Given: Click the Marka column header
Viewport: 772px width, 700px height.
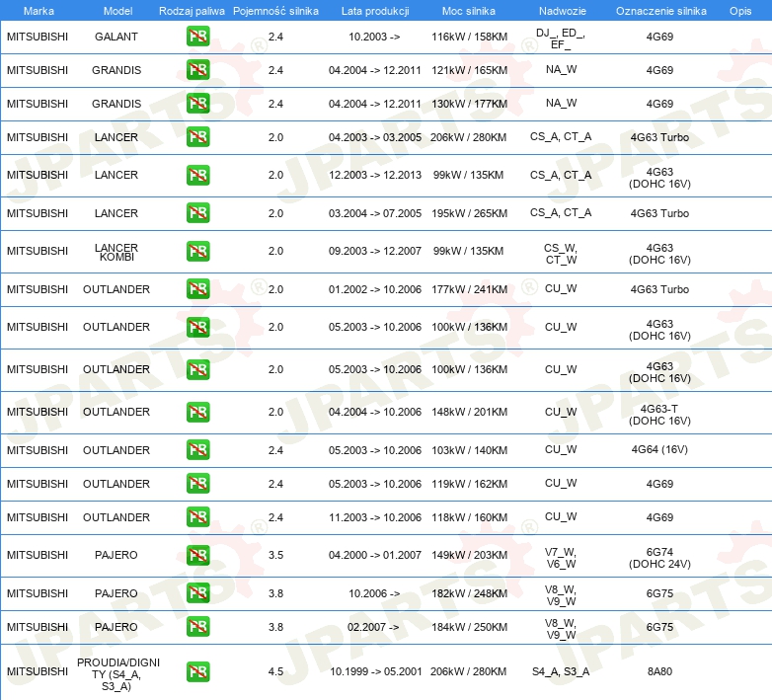Looking at the screenshot, I should point(39,11).
